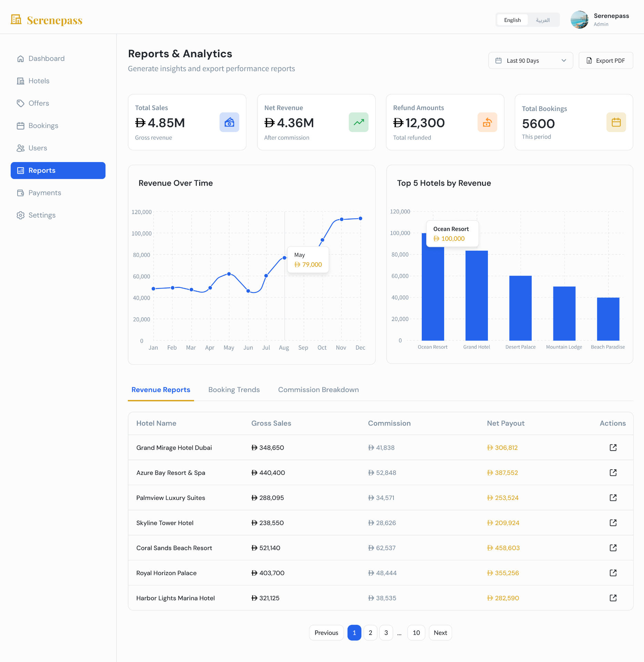The image size is (644, 662).
Task: Navigate to Bookings in the sidebar
Action: (x=58, y=126)
